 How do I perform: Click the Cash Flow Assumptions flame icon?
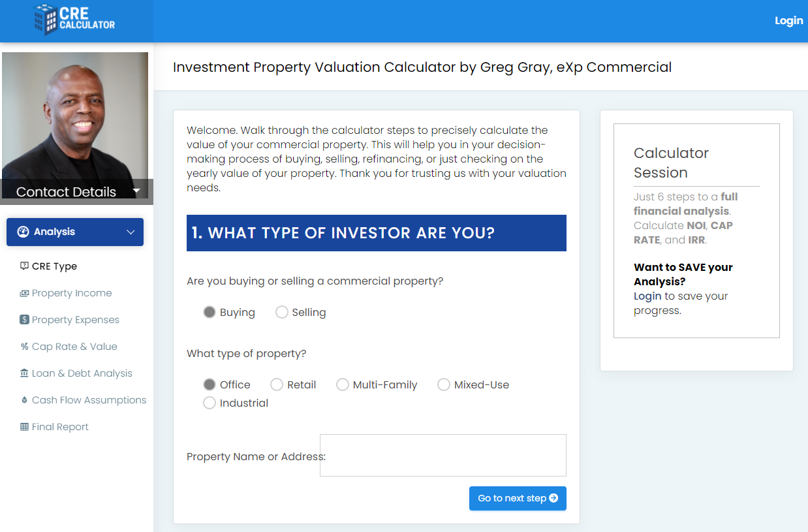pos(24,400)
